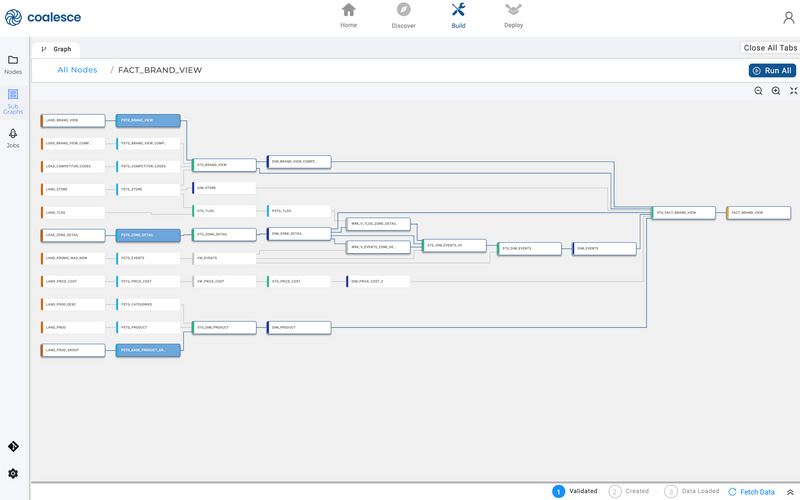This screenshot has width=800, height=500.
Task: Select the PSTG_BASE_PRODUCT_GR node
Action: [x=148, y=351]
